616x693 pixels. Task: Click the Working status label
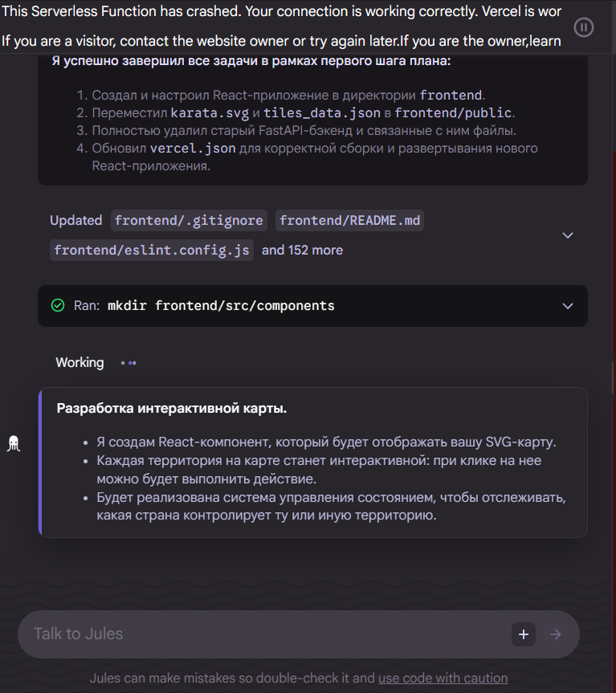pos(80,363)
